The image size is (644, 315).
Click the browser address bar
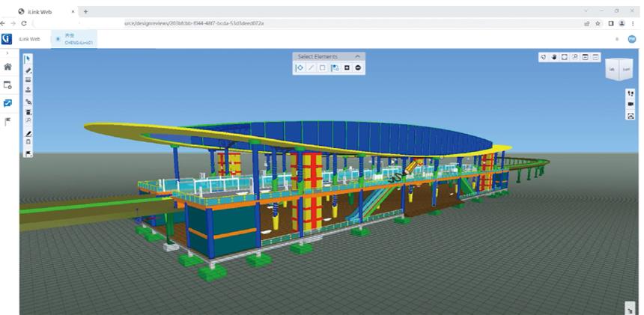(x=300, y=23)
